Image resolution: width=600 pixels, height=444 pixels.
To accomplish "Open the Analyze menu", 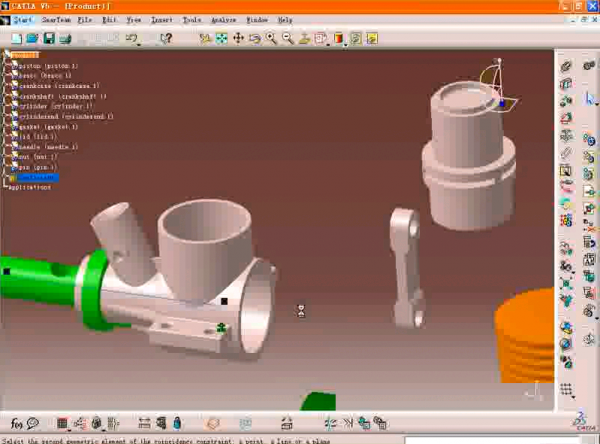I will (224, 20).
